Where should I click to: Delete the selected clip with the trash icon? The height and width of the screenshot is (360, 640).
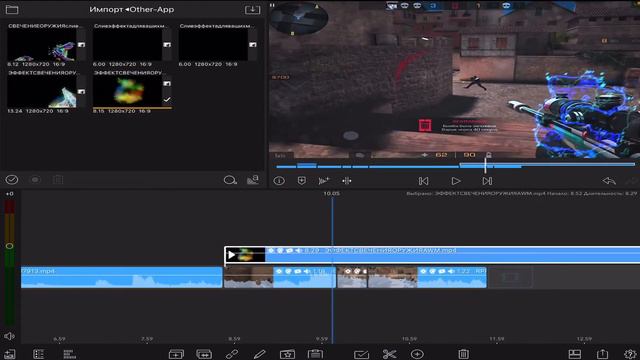coord(463,354)
